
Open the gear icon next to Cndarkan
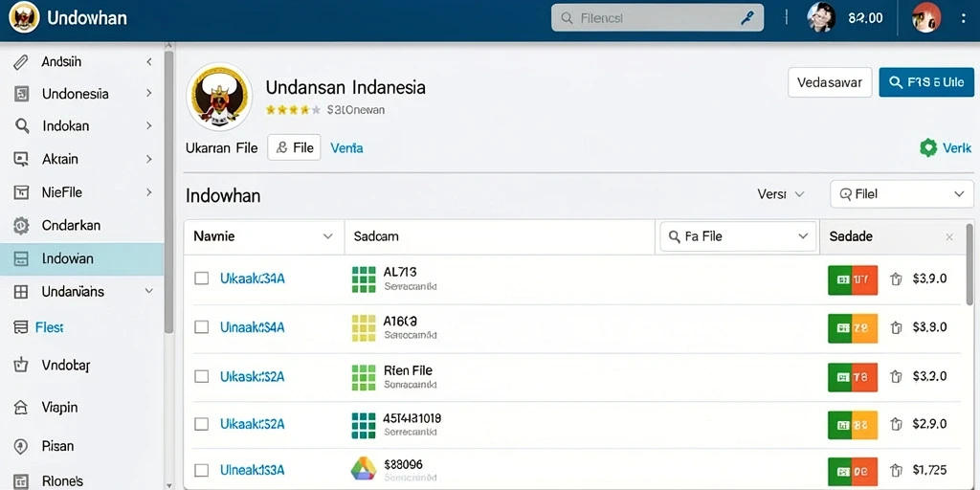tap(21, 226)
